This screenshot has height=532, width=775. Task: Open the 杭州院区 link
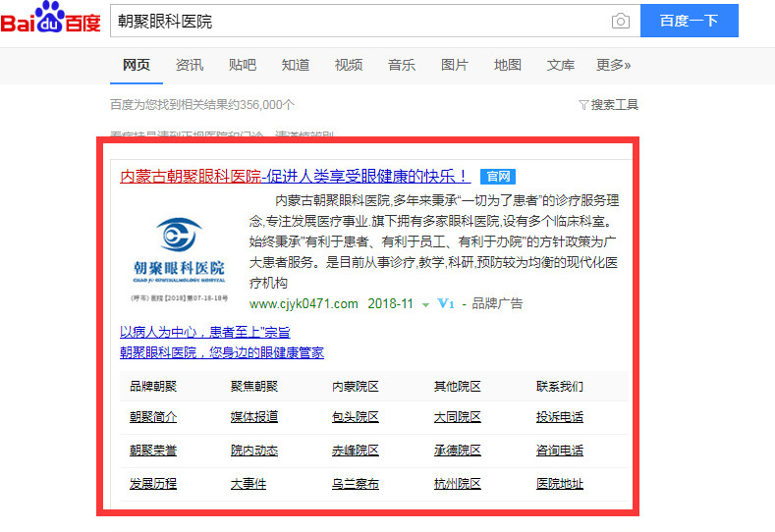coord(457,484)
